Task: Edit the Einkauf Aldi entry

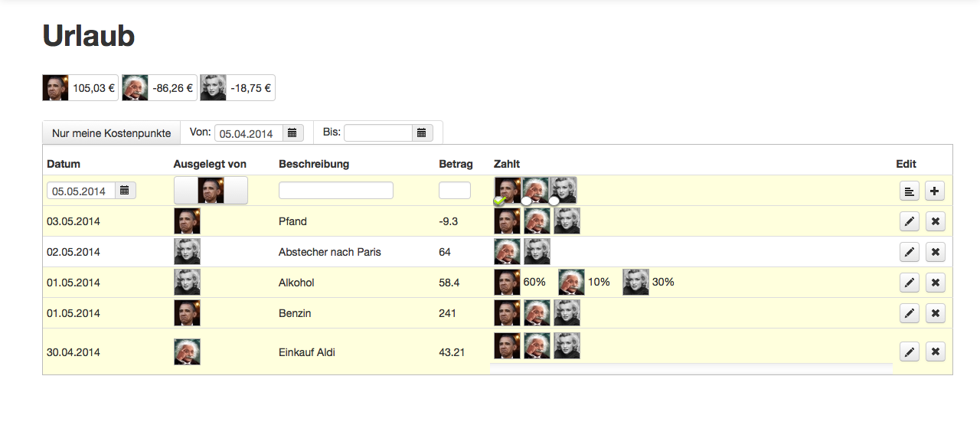Action: pyautogui.click(x=909, y=351)
